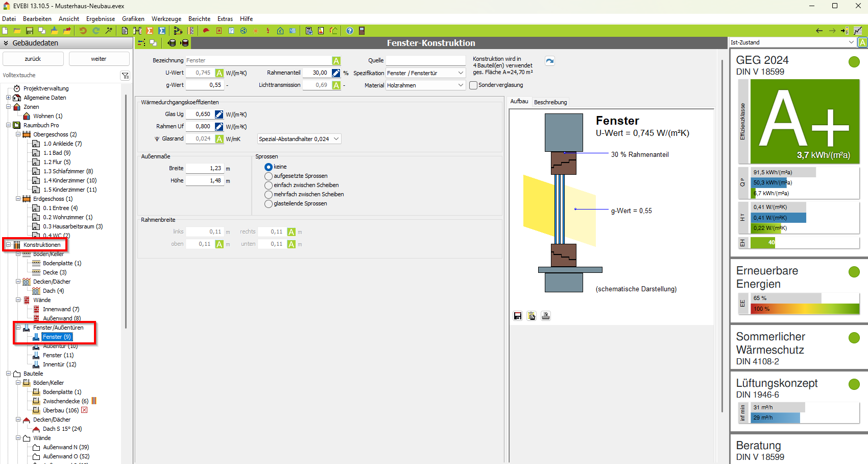This screenshot has width=868, height=464.
Task: Click the magic wand assistant icon
Action: coord(109,31)
